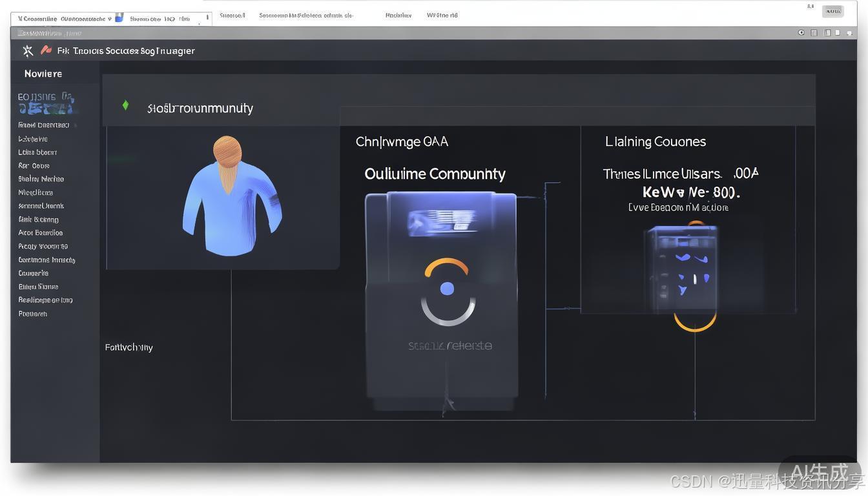Select the 'Stoslb-roiunmunuty' header title
Screen dimensions: 868x496
pos(200,108)
